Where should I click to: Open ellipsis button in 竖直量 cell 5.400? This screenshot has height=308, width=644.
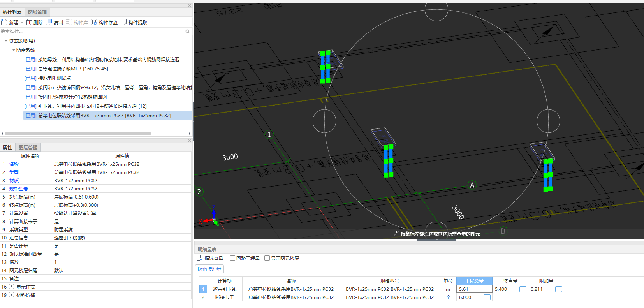[523, 289]
